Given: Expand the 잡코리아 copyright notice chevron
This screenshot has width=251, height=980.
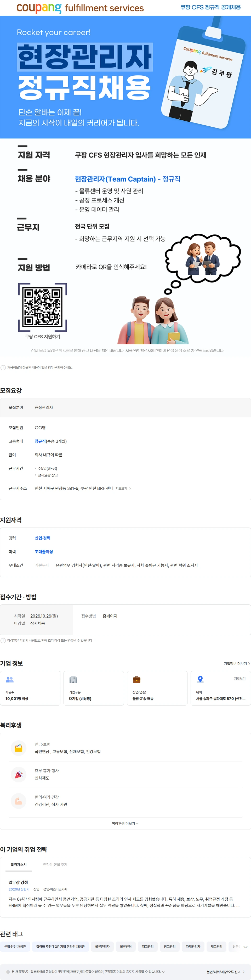Looking at the screenshot, I should click(163, 972).
